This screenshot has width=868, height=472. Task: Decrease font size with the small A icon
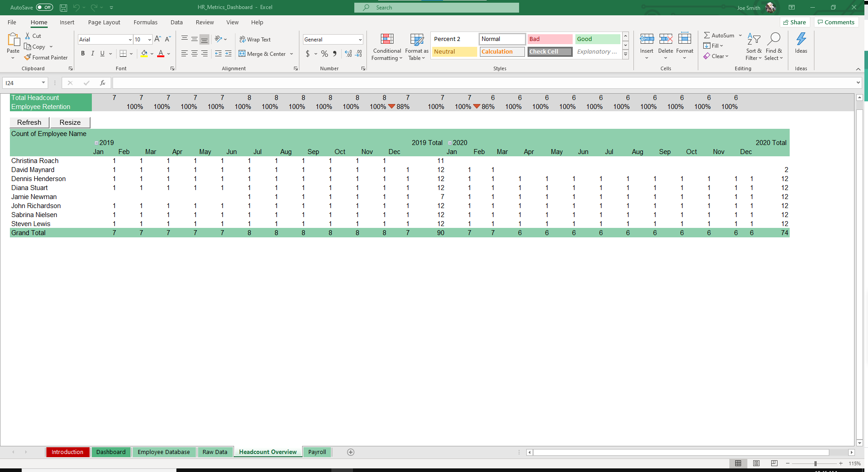167,40
